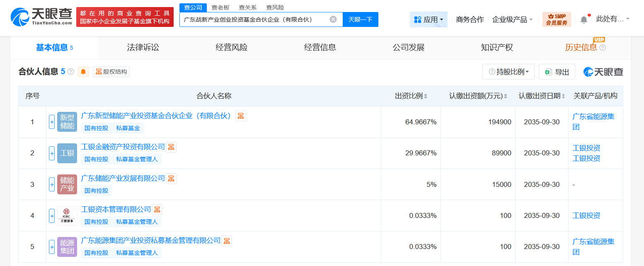The height and width of the screenshot is (266, 644).
Task: Open 工银金融资产投资有限公司 company page
Action: click(x=121, y=147)
